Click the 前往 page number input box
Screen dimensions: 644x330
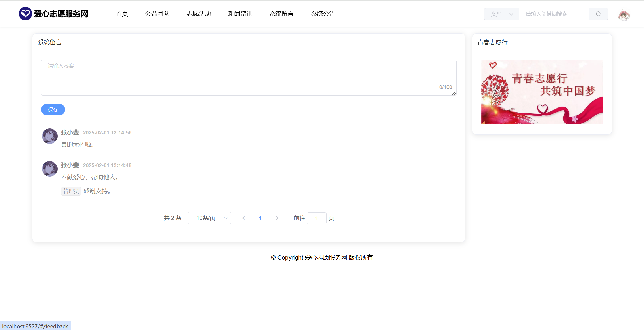(316, 218)
